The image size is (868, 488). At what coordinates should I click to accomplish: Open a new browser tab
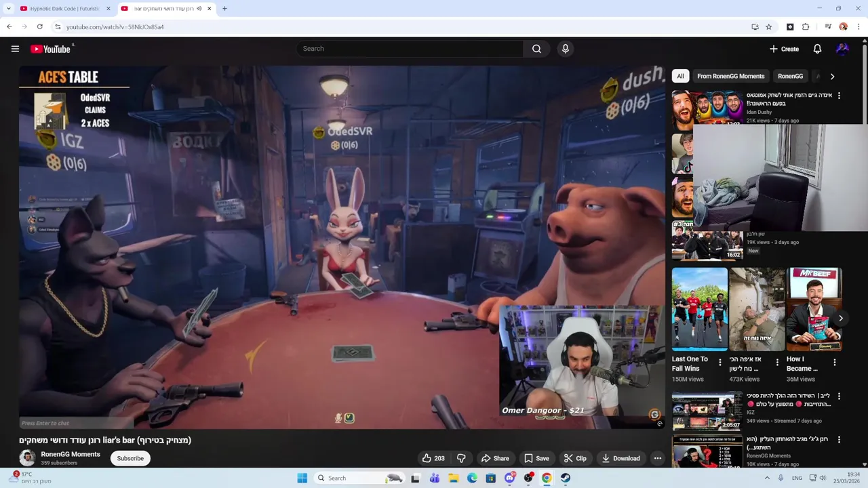point(224,9)
